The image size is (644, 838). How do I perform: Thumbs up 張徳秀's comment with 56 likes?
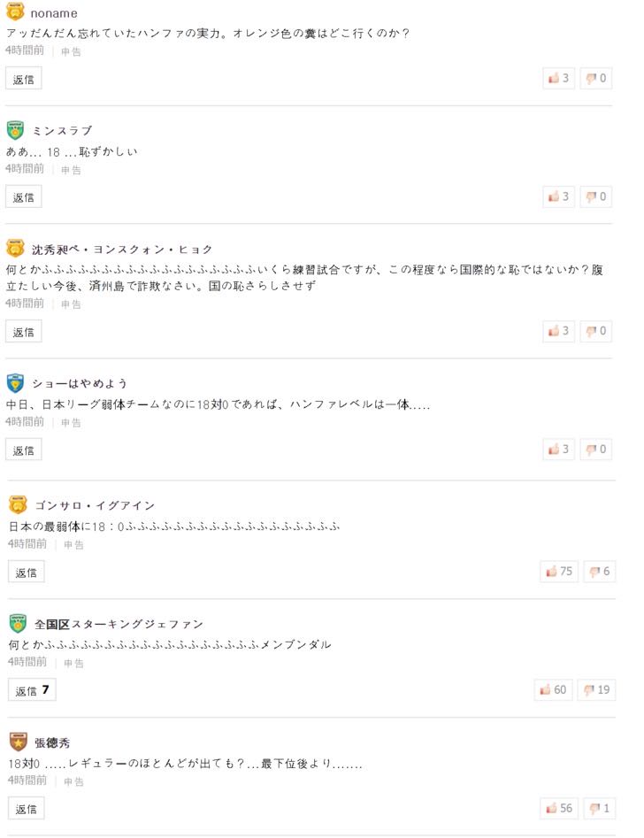[559, 809]
